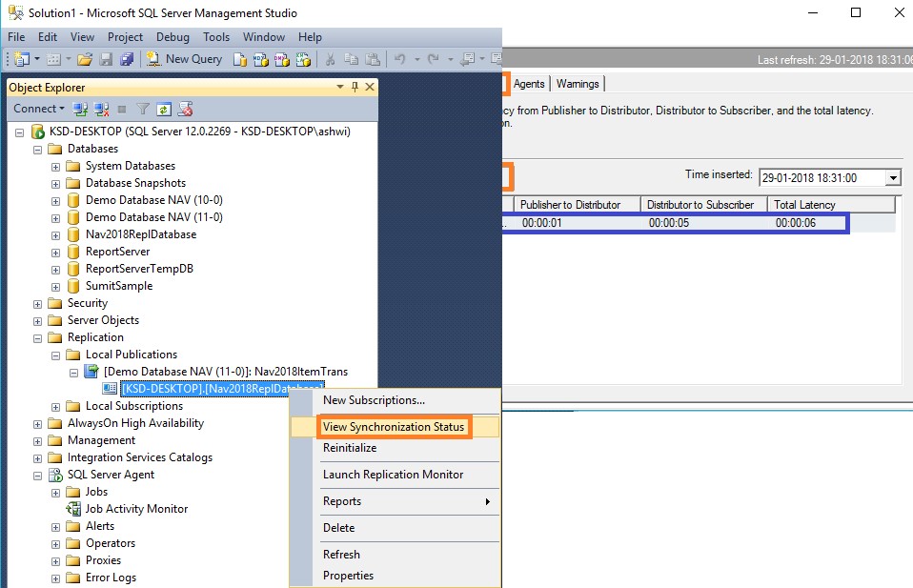Click Connect Object Explorer icon

point(81,109)
